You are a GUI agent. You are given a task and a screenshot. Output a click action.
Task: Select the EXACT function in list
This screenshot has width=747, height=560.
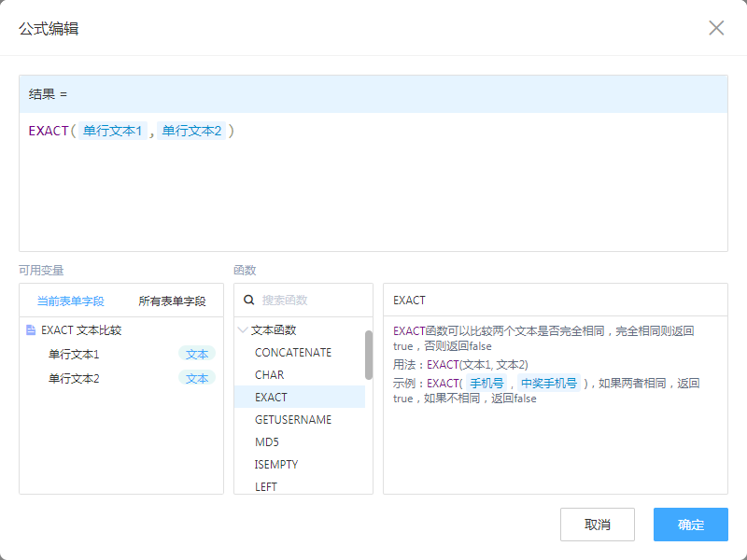272,398
